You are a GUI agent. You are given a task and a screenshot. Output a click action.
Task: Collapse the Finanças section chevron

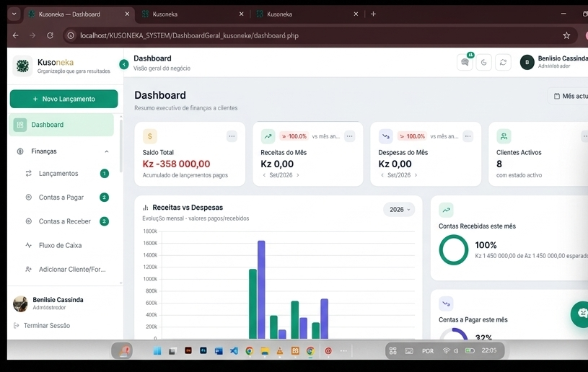click(107, 151)
